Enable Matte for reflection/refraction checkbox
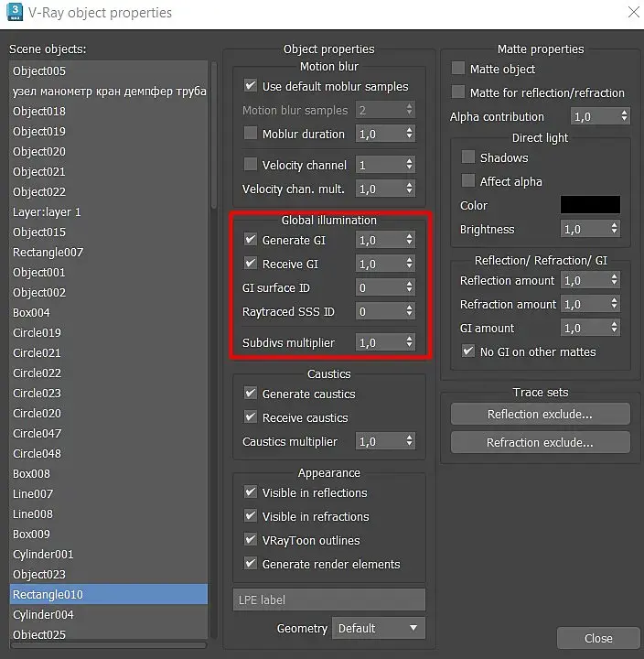This screenshot has width=644, height=659. (458, 92)
